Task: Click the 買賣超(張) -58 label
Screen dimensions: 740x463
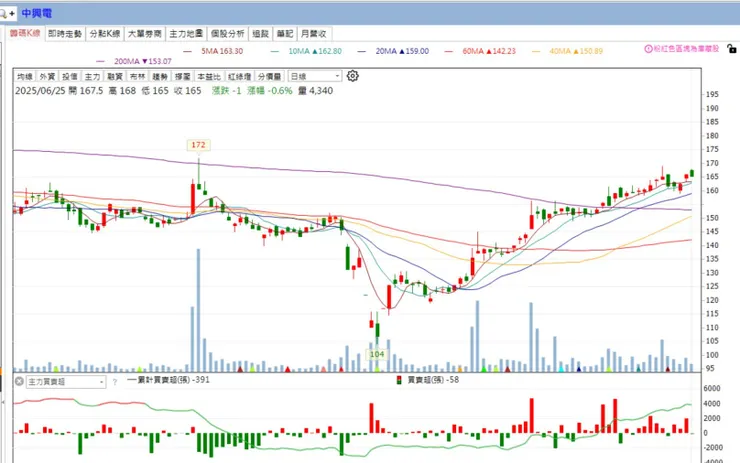Action: coord(433,380)
